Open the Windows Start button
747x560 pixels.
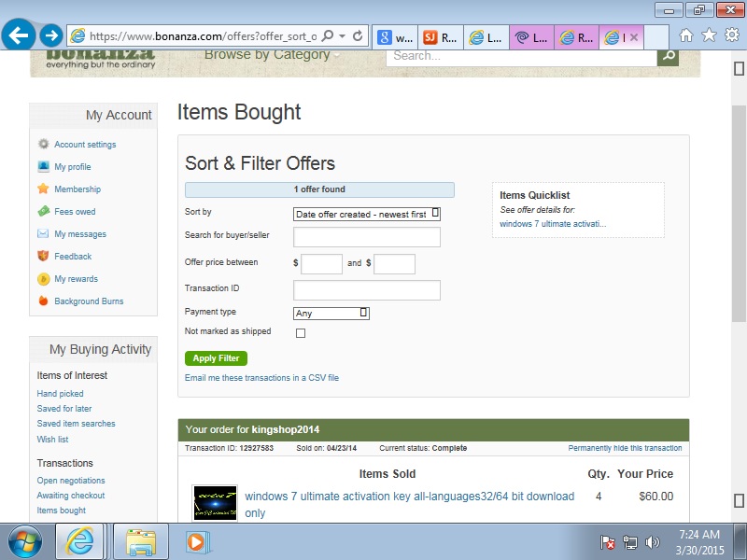25,542
